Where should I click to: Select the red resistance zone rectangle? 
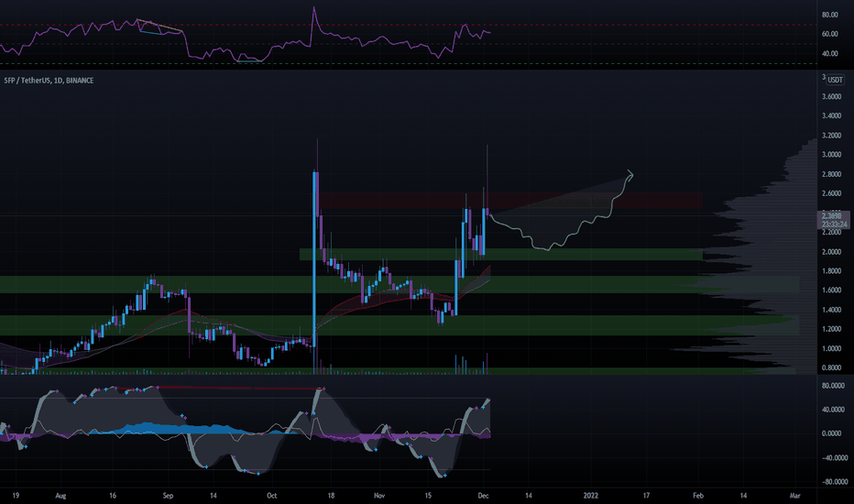coord(509,200)
